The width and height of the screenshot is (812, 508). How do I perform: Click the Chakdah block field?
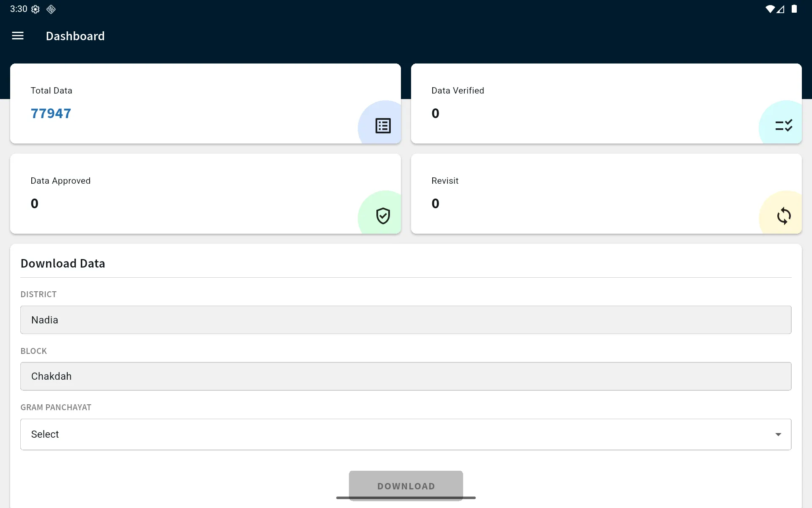click(406, 376)
